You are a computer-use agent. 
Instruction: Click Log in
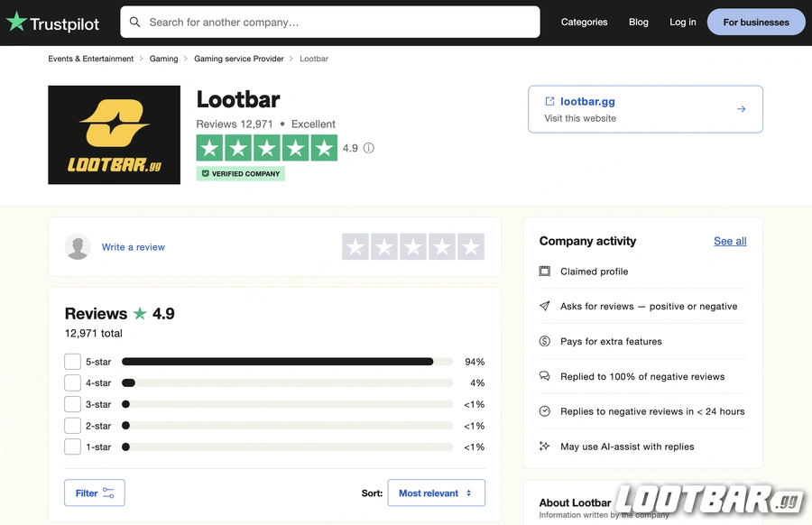point(683,22)
